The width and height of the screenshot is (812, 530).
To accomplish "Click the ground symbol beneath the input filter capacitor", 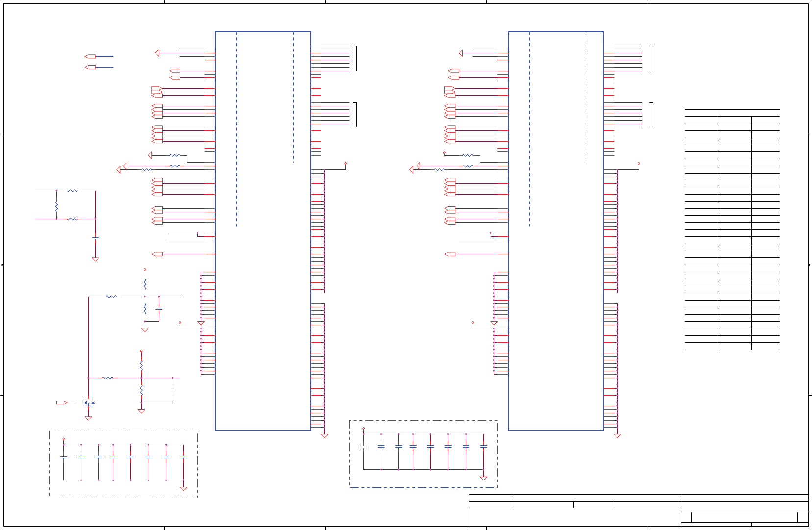I will click(95, 259).
